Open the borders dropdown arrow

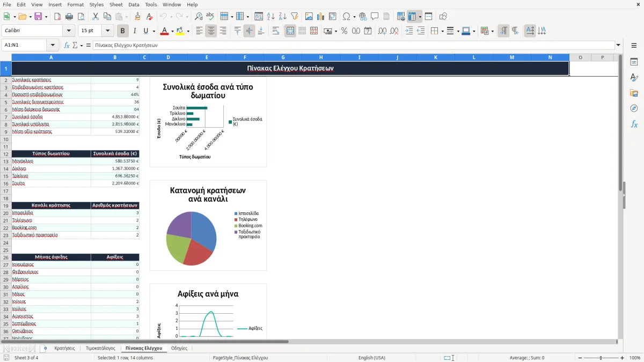point(442,31)
